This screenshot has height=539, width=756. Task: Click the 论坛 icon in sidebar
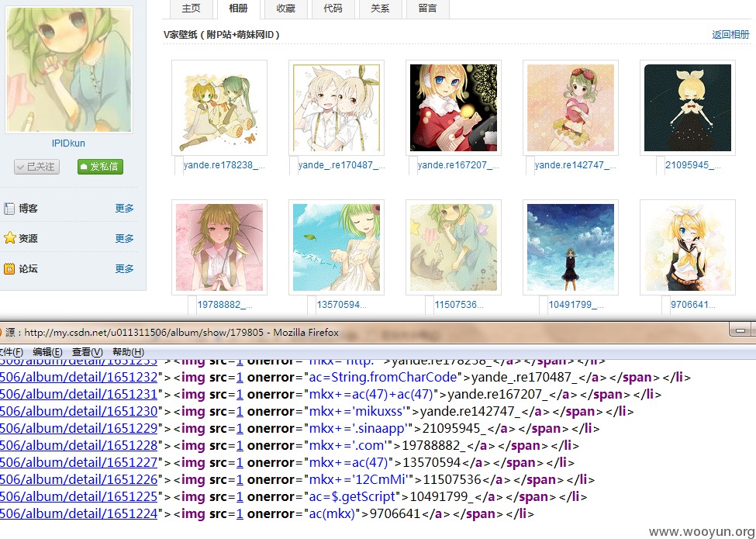9,268
